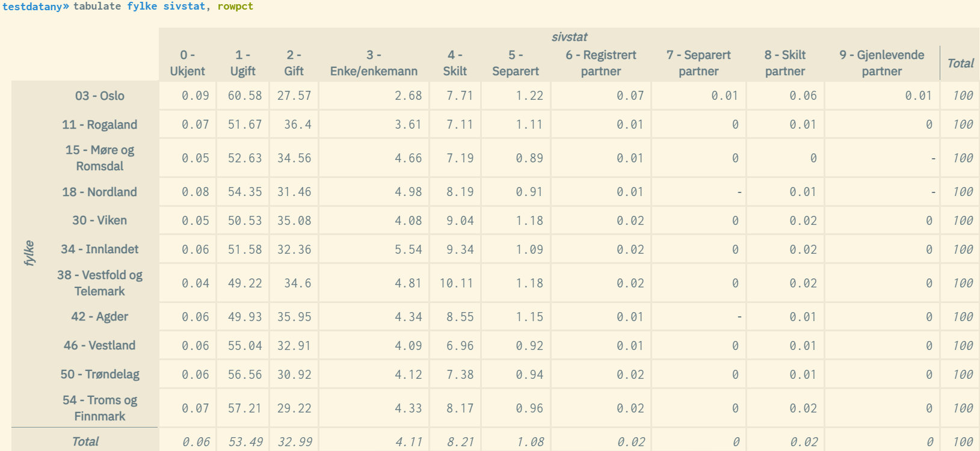The height and width of the screenshot is (451, 980).
Task: Click the '54 - Troms og Finnmark' row label
Action: pyautogui.click(x=100, y=408)
